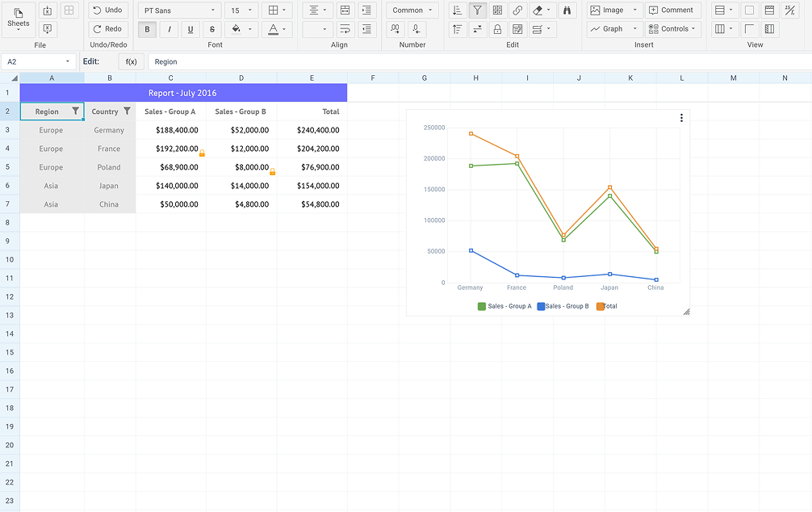Click the import Excel file icon

(x=47, y=10)
